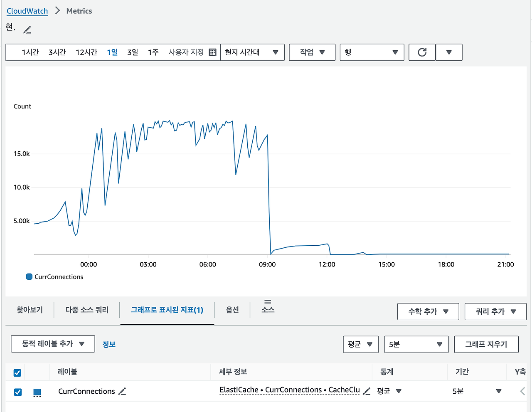Open ElastiCache • CurrConnections details link
Viewport: 532px width, 412px height.
[290, 390]
